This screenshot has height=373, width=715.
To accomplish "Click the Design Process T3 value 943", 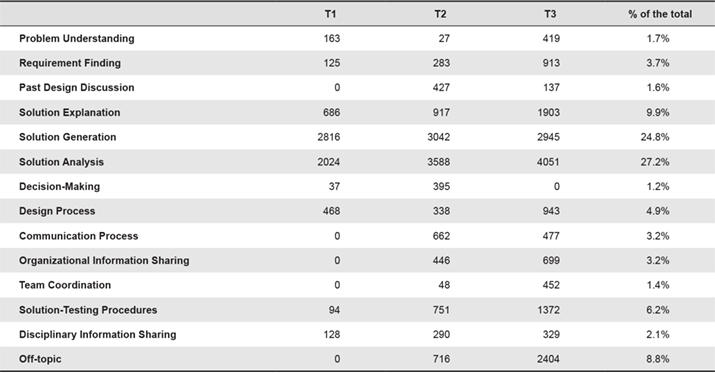I will click(551, 211).
